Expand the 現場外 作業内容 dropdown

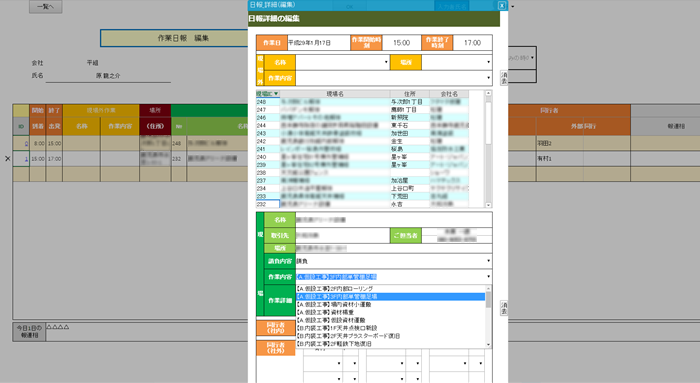pyautogui.click(x=488, y=78)
